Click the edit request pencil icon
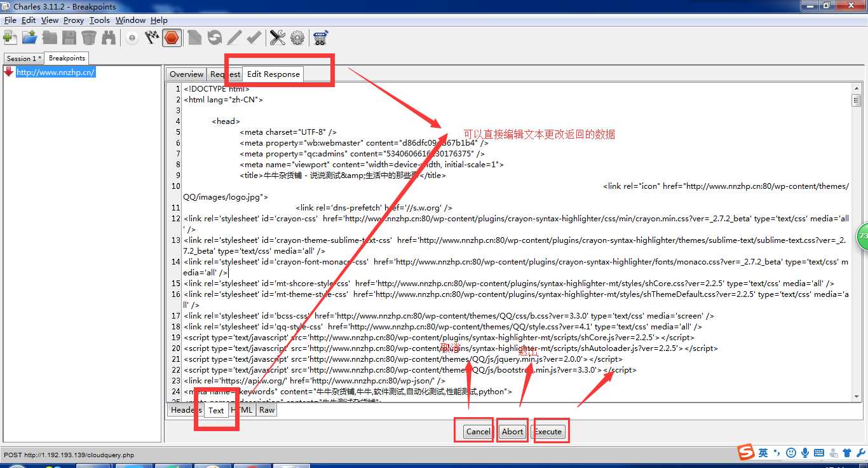 point(234,38)
